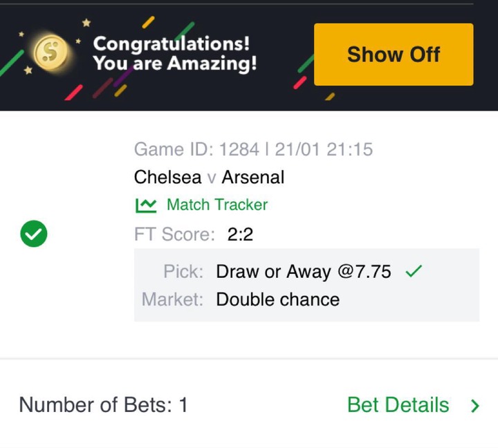Tap the FT Score 2:2 result

click(x=240, y=235)
